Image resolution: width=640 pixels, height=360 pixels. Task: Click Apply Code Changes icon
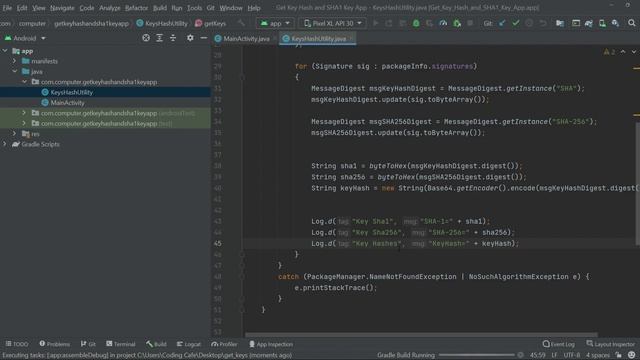(402, 23)
